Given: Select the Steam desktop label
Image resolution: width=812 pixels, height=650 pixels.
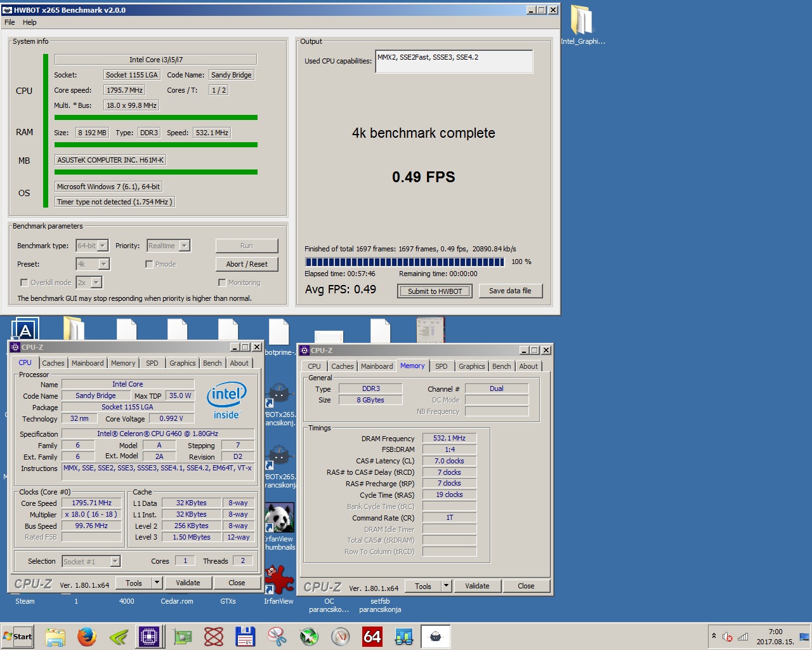Looking at the screenshot, I should [25, 601].
